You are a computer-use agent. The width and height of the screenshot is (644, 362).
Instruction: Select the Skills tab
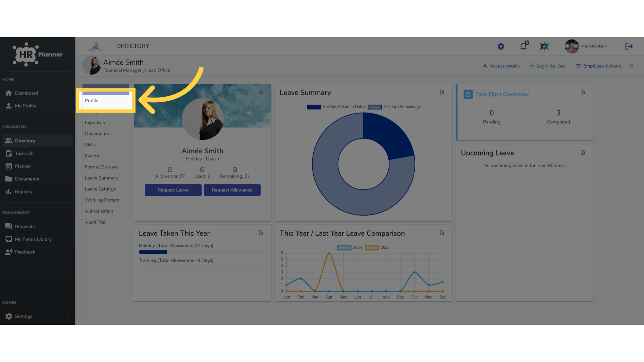(105, 145)
